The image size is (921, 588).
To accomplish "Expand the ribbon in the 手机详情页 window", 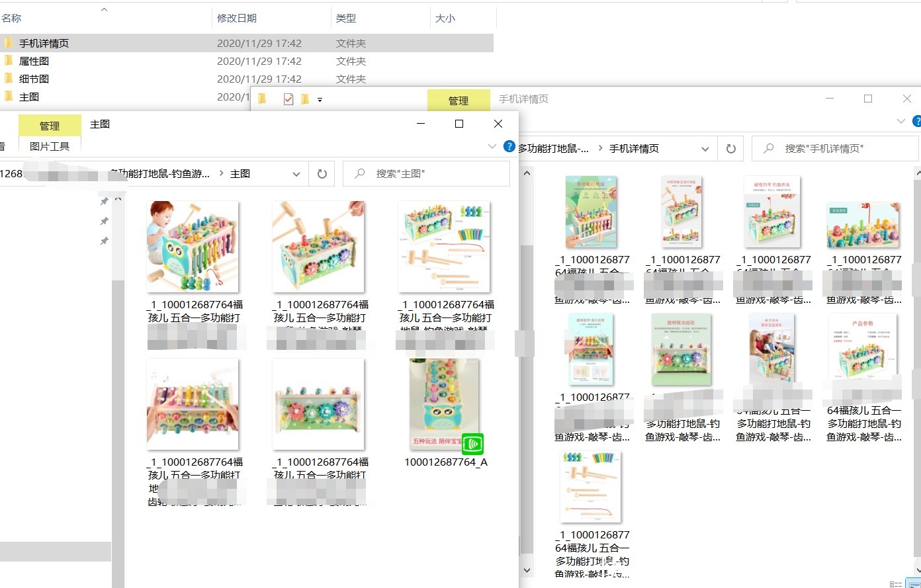I will pyautogui.click(x=901, y=122).
